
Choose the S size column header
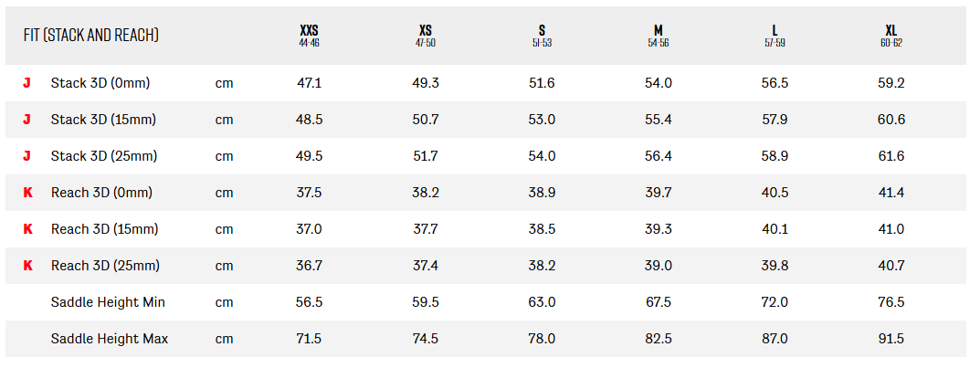coord(542,35)
